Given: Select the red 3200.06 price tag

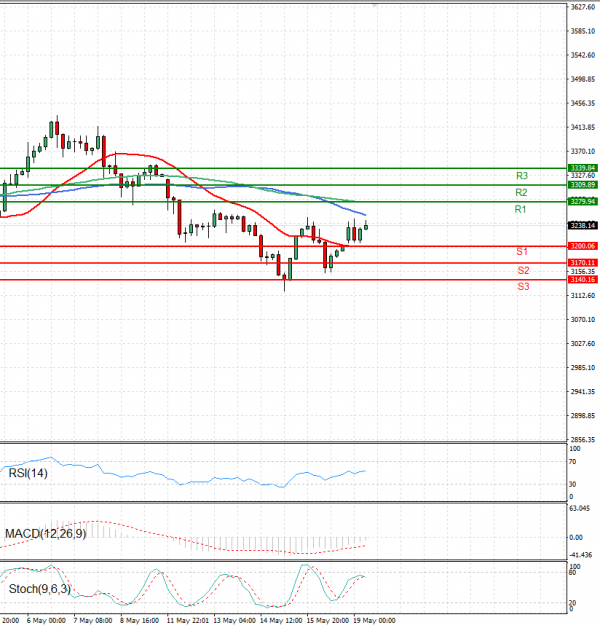Looking at the screenshot, I should point(582,246).
